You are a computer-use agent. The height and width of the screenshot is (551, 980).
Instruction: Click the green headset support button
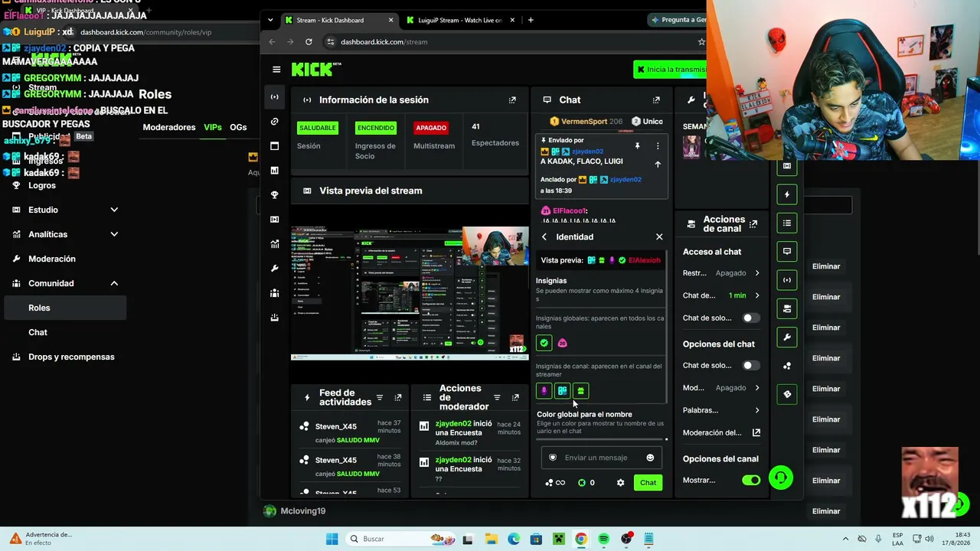click(x=781, y=478)
